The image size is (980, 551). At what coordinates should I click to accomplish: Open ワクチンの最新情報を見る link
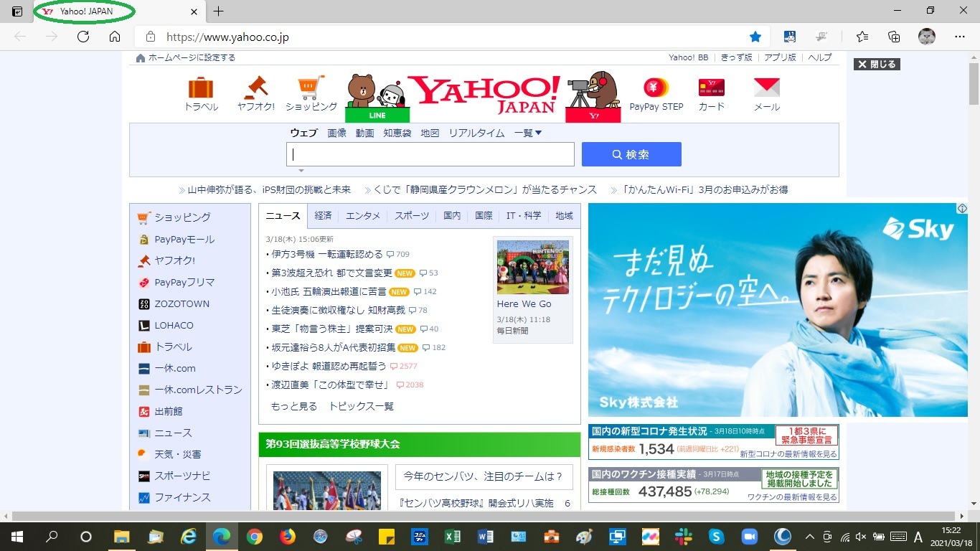pyautogui.click(x=792, y=496)
